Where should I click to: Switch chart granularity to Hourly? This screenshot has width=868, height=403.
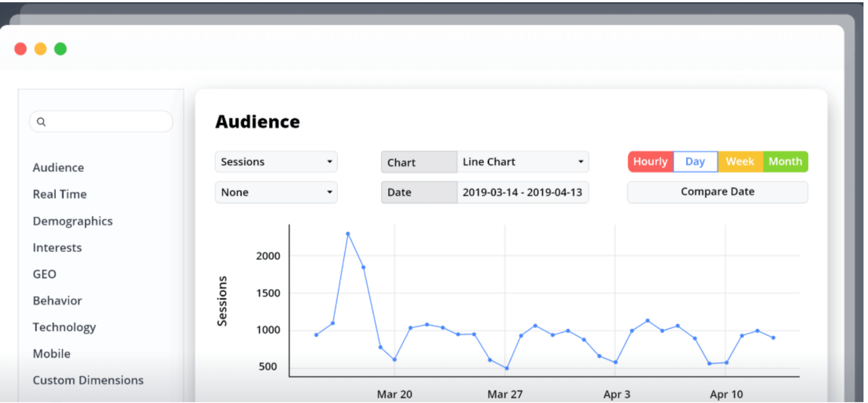[650, 162]
